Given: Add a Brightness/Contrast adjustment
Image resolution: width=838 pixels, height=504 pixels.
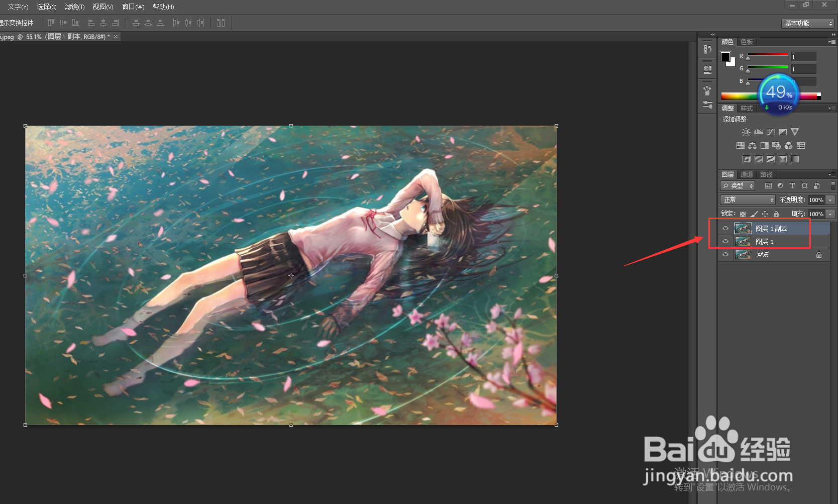Looking at the screenshot, I should pyautogui.click(x=746, y=132).
